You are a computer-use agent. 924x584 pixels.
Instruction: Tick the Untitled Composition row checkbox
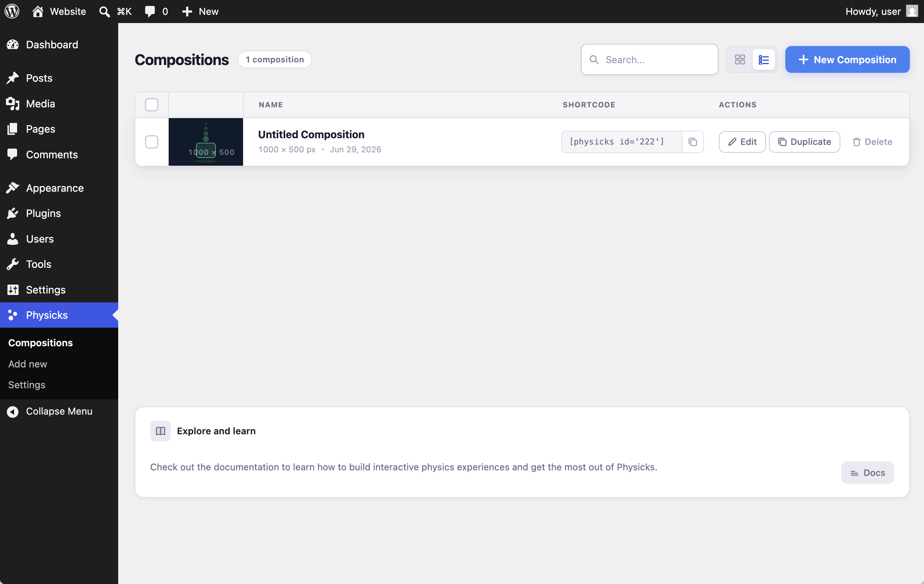[x=152, y=142]
